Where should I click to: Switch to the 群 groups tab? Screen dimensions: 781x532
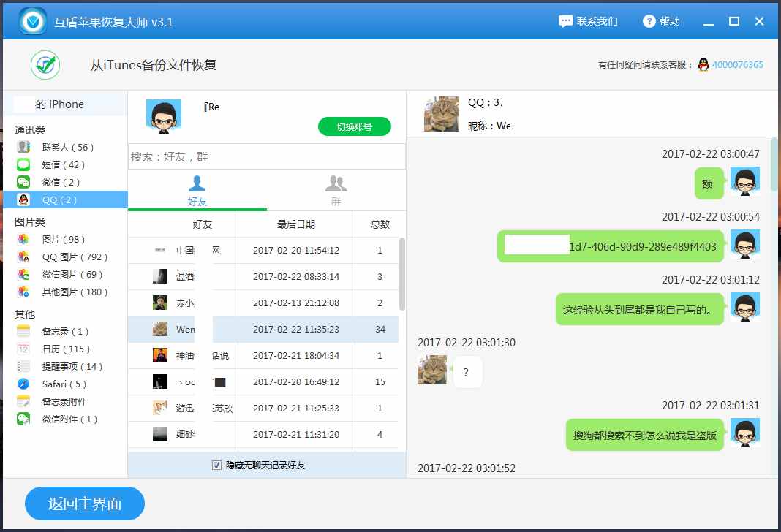click(336, 189)
